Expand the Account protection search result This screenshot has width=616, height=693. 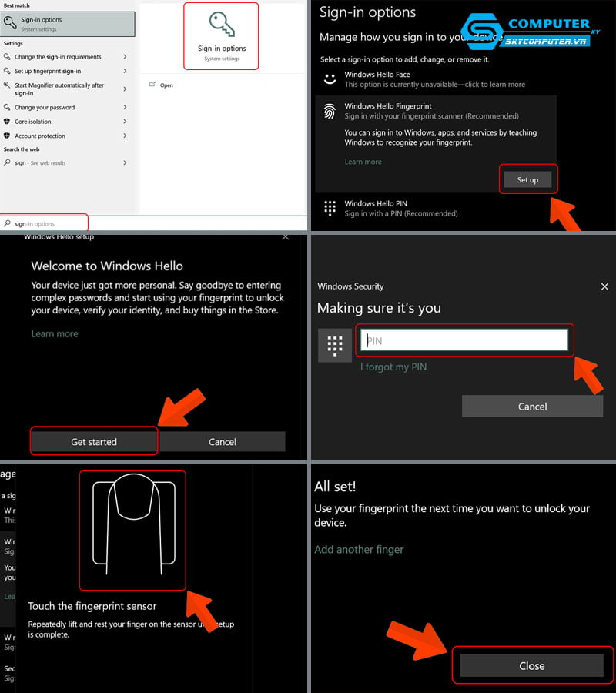click(125, 136)
